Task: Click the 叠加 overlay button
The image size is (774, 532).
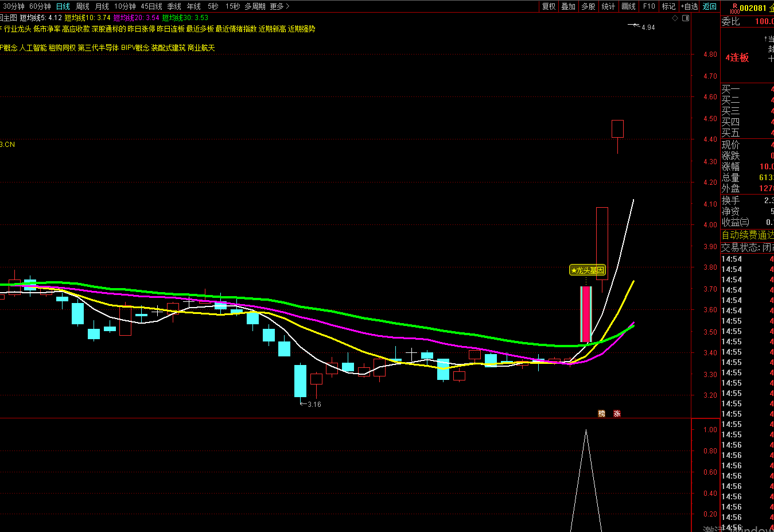Action: coord(569,6)
